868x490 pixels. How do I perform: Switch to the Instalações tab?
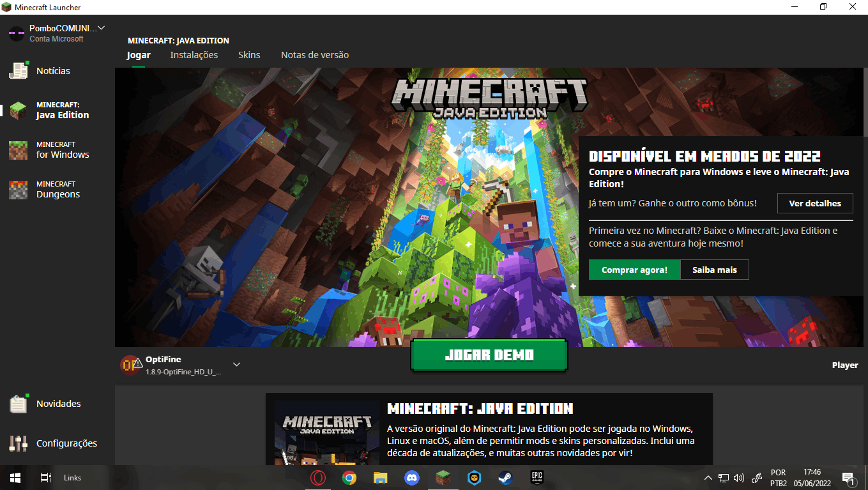pyautogui.click(x=194, y=55)
